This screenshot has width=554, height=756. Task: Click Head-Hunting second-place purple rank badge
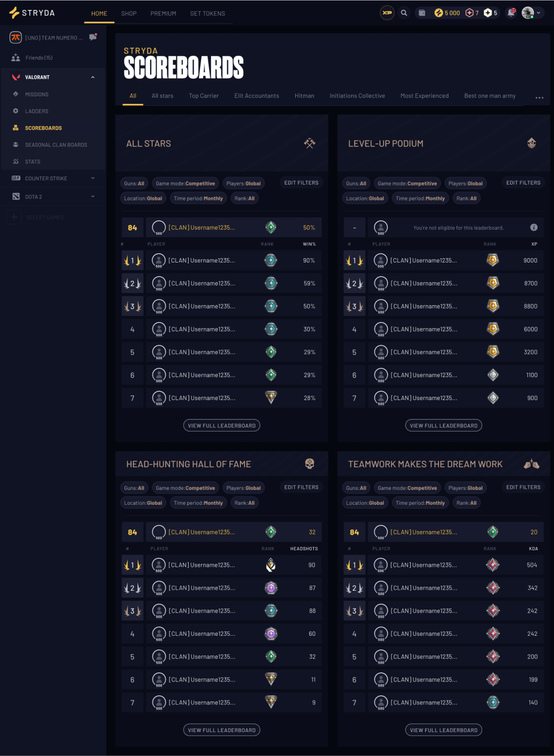(x=271, y=588)
